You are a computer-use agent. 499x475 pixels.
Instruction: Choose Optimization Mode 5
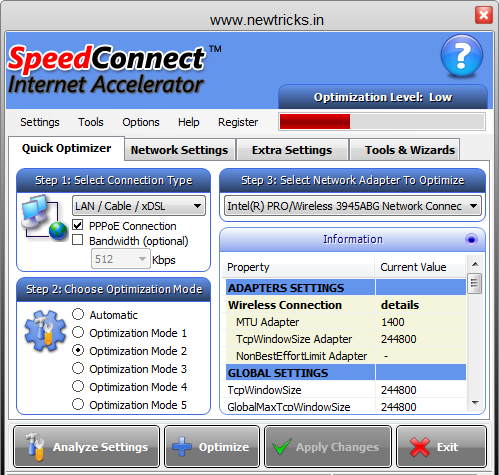point(78,404)
